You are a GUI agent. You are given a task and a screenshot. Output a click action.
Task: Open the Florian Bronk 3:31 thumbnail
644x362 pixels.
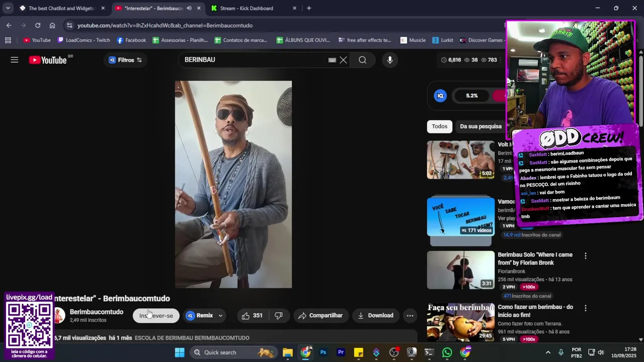461,270
